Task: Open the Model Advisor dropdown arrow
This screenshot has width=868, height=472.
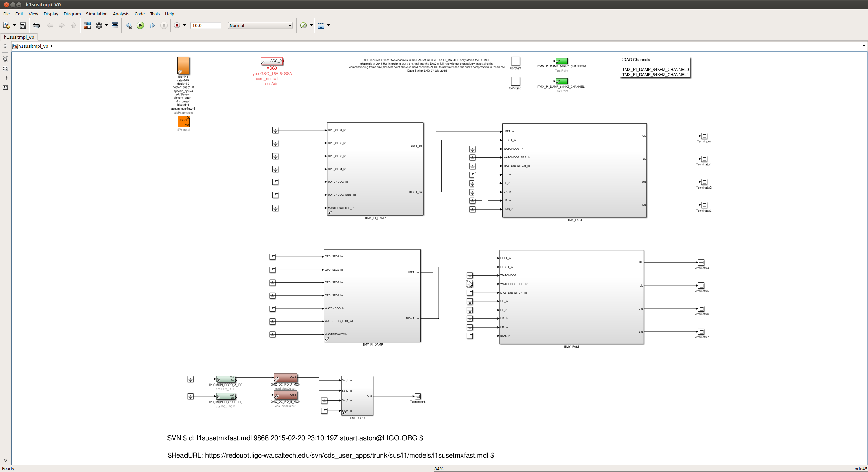Action: pos(311,25)
